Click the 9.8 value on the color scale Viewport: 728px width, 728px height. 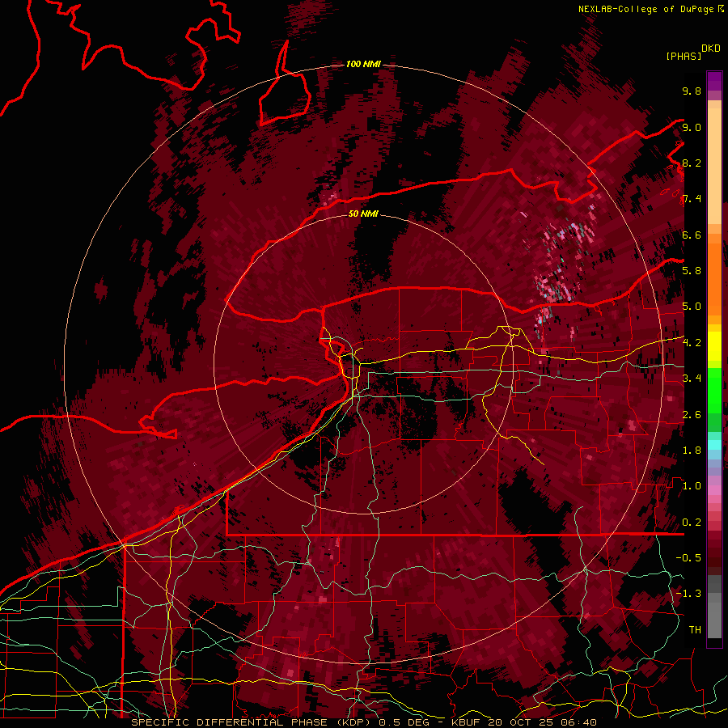(x=692, y=91)
